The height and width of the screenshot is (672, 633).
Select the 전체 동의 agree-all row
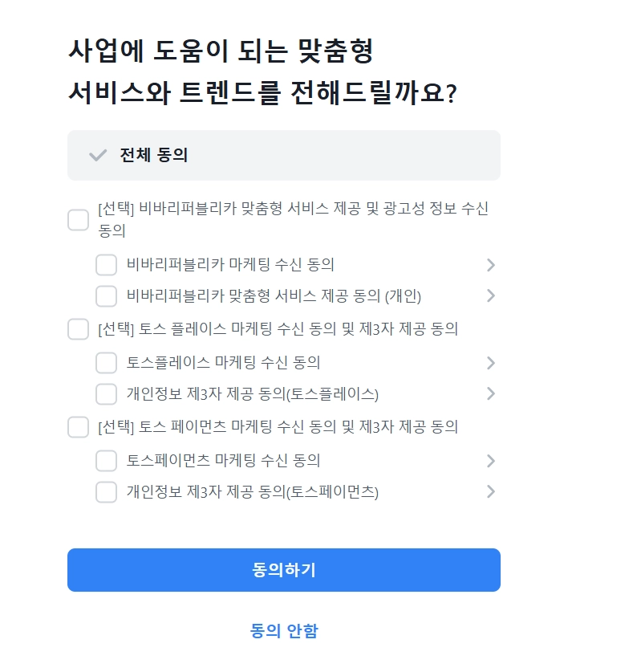click(x=283, y=155)
